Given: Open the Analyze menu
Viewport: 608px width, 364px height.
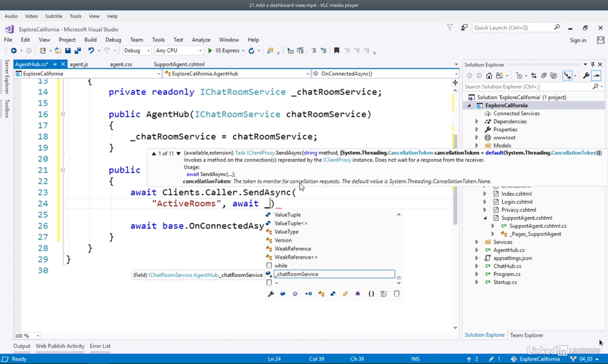Looking at the screenshot, I should tap(201, 40).
